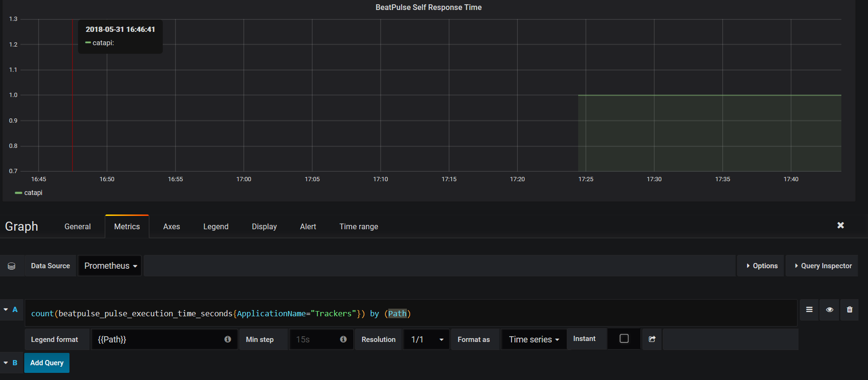Click the BeatPulse Self Response Time title
868x380 pixels.
coord(428,7)
